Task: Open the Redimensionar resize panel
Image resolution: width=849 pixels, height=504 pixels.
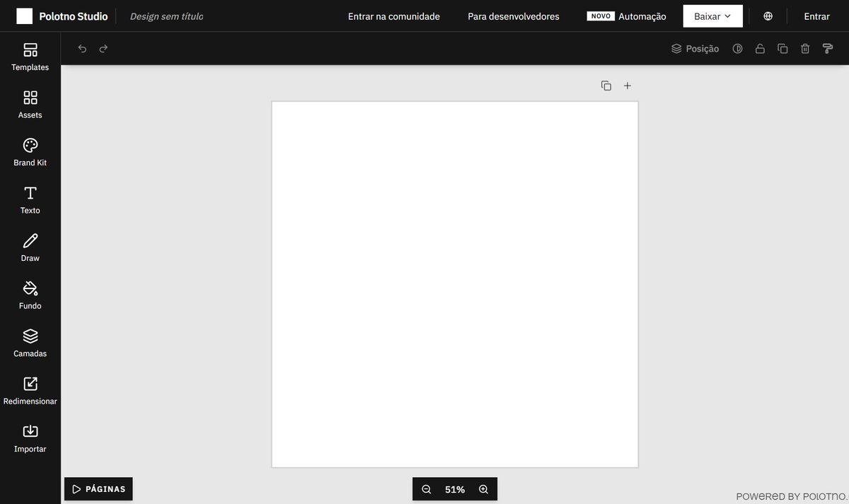Action: [x=30, y=391]
